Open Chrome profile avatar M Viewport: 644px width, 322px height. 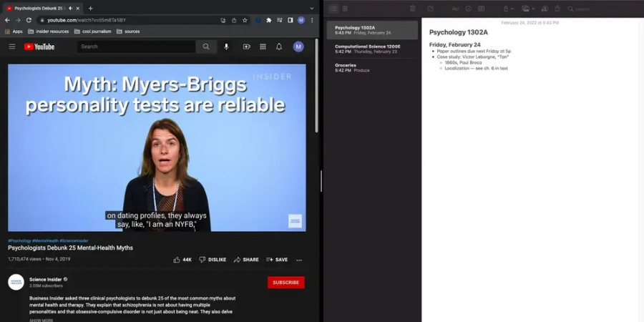301,20
